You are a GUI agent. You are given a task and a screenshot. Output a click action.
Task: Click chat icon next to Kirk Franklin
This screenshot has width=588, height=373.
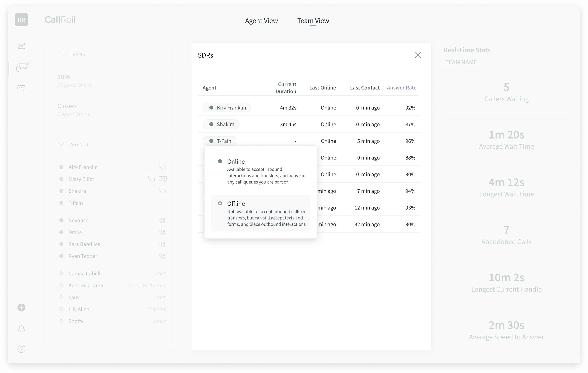click(163, 167)
